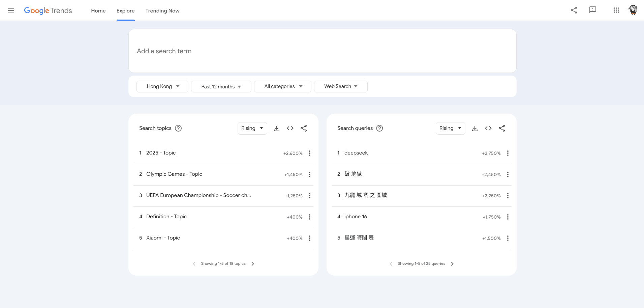Open more options for deepseek query
This screenshot has width=644, height=308.
(508, 153)
